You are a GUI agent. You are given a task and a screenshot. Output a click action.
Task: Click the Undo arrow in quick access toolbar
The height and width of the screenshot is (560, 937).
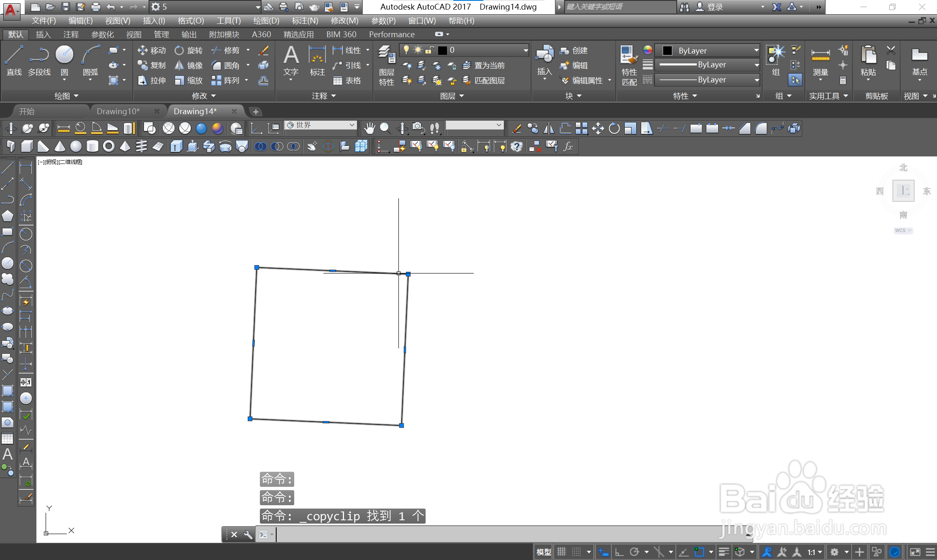tap(110, 7)
